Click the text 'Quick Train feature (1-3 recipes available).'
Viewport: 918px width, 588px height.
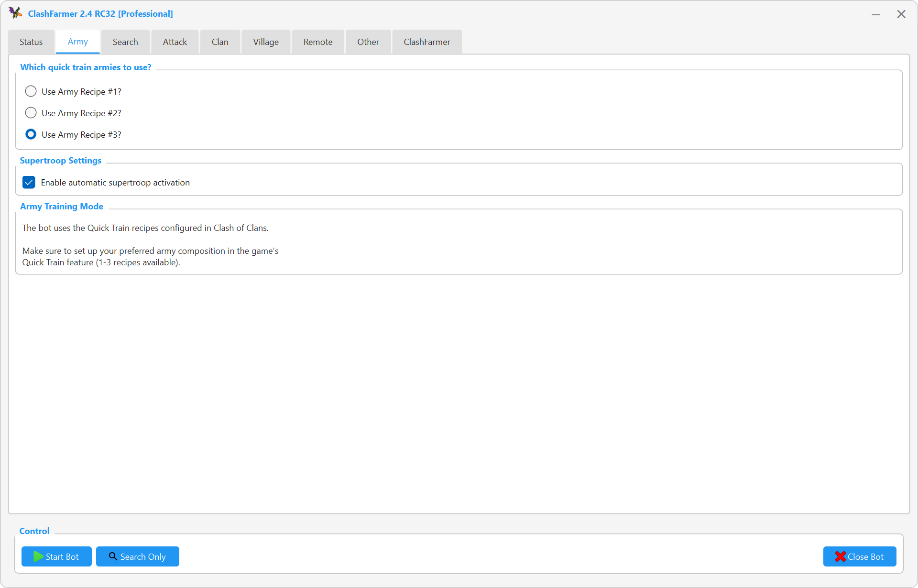click(x=101, y=262)
